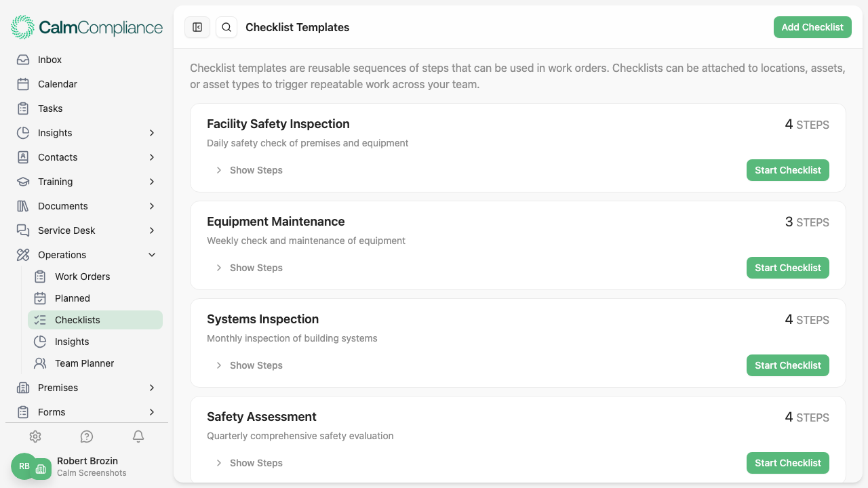Go to Calendar in sidebar
Viewport: 868px width, 488px height.
tap(87, 84)
